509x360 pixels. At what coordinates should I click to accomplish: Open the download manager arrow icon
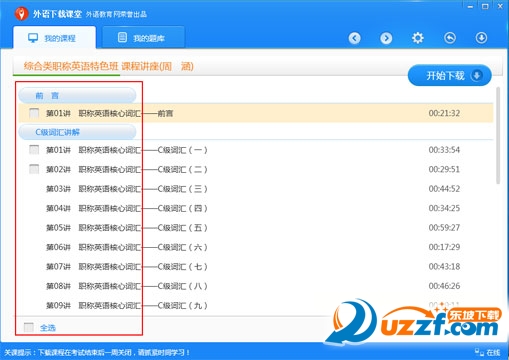481,38
